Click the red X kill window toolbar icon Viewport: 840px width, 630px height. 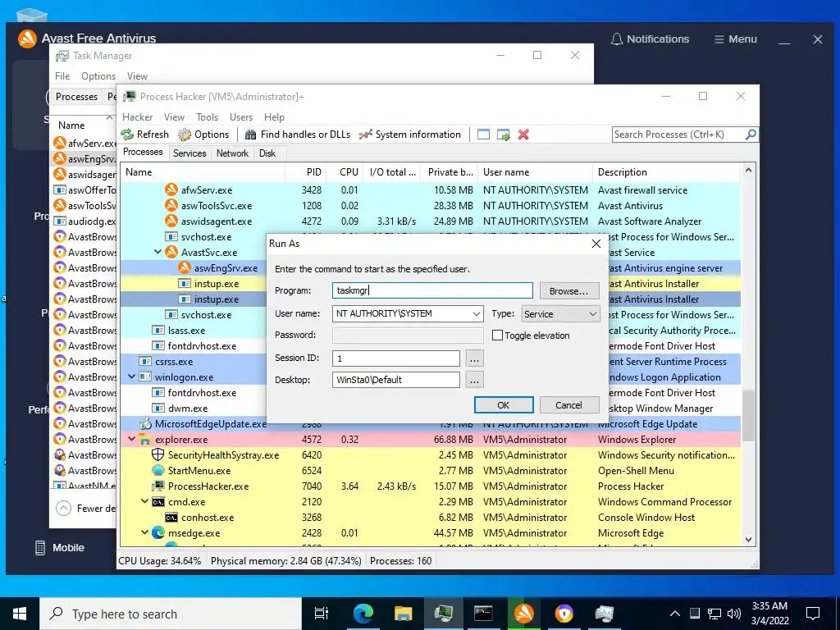point(523,135)
